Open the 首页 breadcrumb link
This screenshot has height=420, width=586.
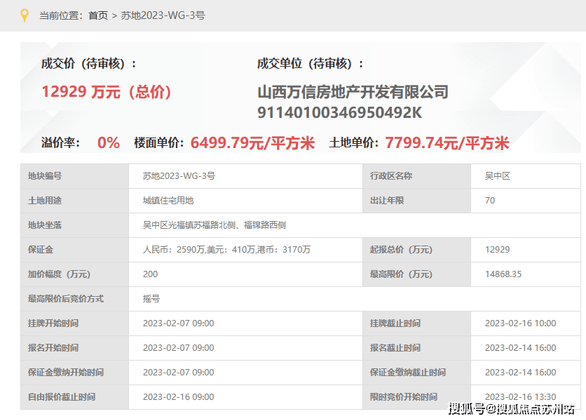point(98,16)
